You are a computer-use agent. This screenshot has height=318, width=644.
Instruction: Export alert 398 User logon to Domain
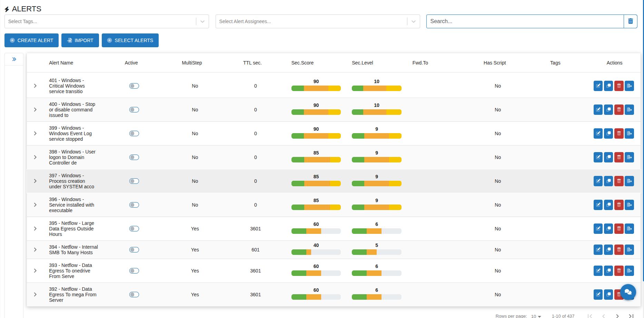point(629,157)
